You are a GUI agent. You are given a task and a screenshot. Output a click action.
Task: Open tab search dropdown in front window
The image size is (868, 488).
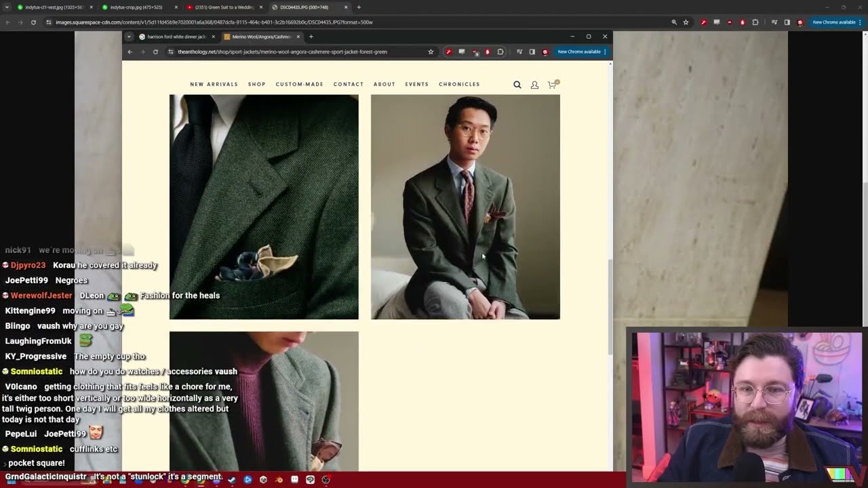[x=129, y=37]
